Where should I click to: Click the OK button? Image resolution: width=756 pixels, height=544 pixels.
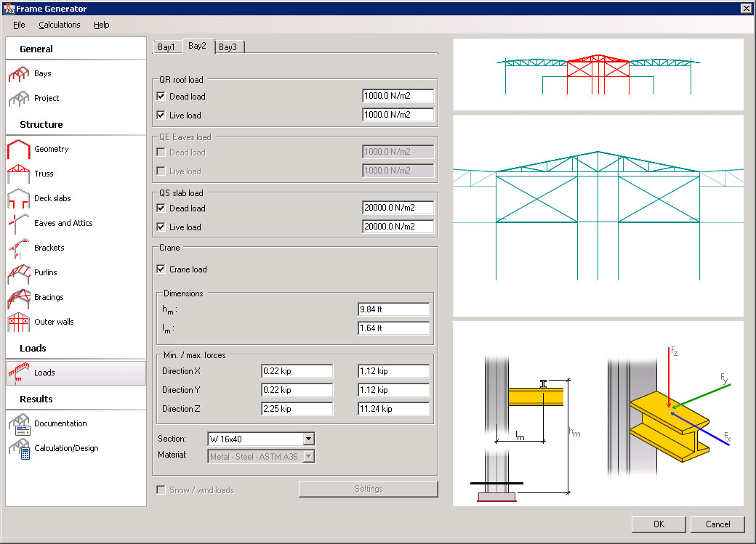pos(658,524)
